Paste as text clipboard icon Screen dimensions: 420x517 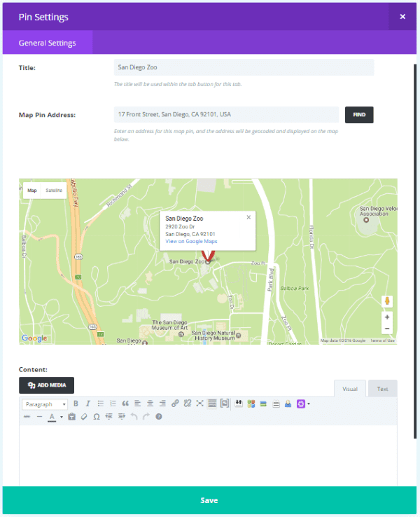point(72,417)
